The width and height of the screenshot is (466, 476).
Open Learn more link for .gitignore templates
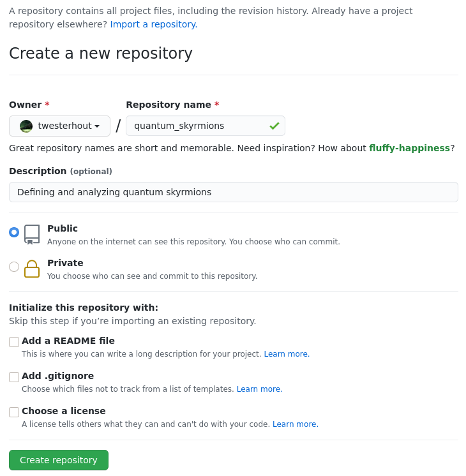click(259, 389)
